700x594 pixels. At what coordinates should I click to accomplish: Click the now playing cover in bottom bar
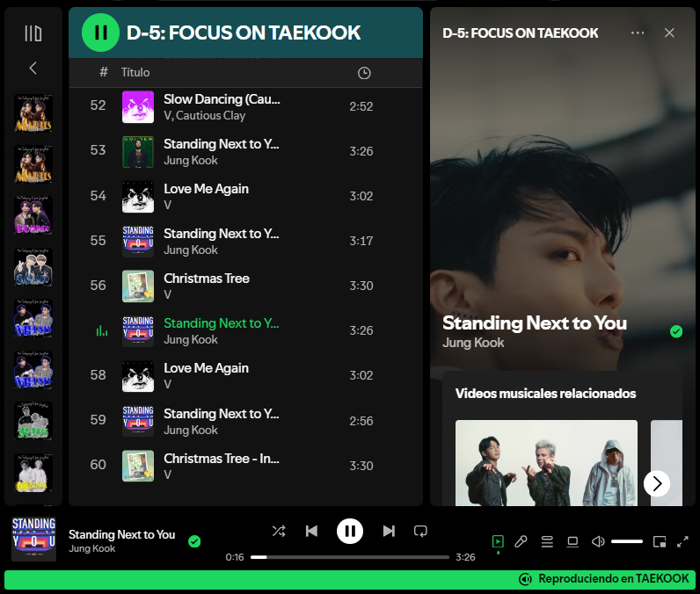click(x=34, y=540)
